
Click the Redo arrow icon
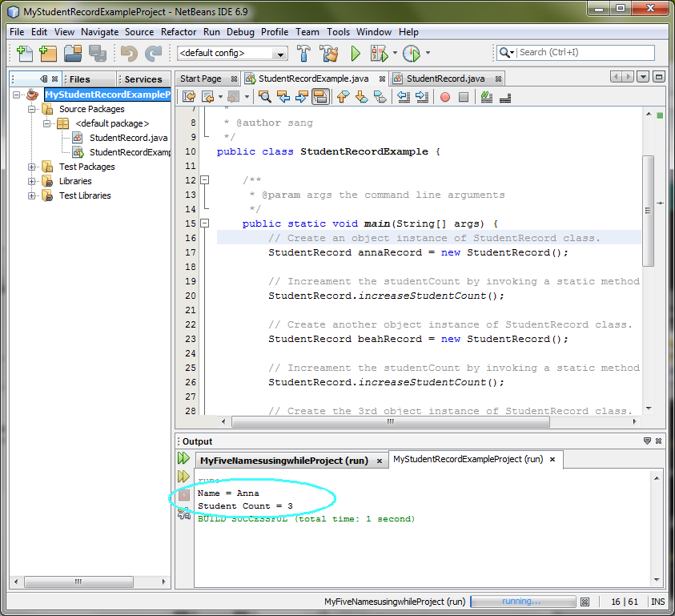[x=153, y=54]
